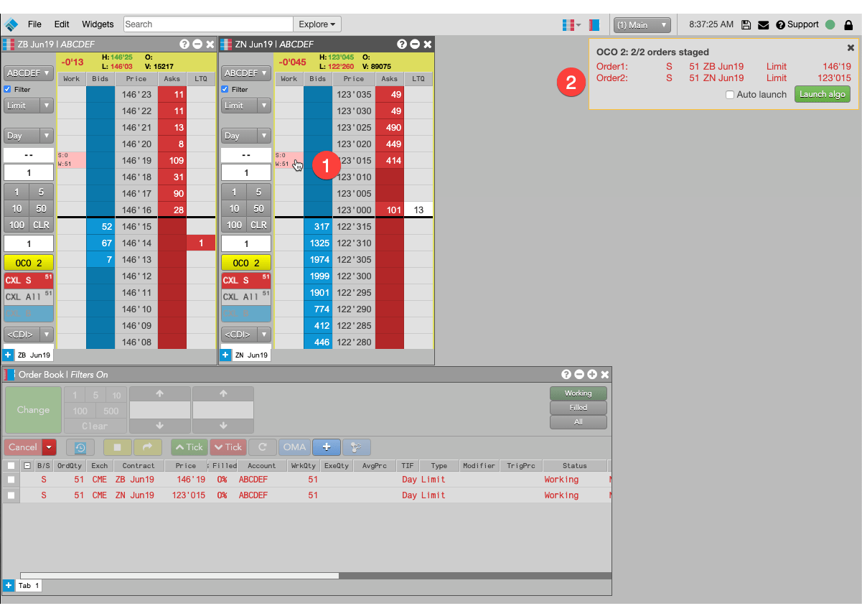Check the ZB Jun19 order row checkbox
Image resolution: width=862 pixels, height=616 pixels.
(x=11, y=480)
